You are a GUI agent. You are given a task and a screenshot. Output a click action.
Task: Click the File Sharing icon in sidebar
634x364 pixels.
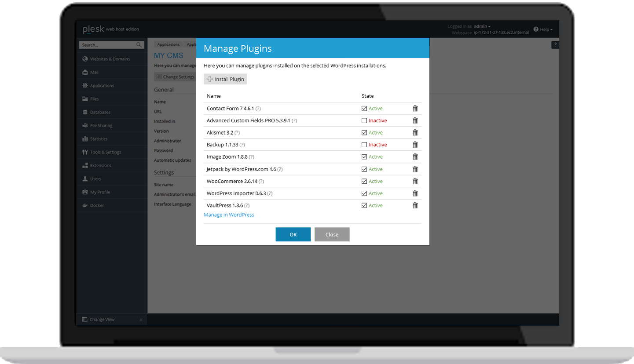point(85,125)
